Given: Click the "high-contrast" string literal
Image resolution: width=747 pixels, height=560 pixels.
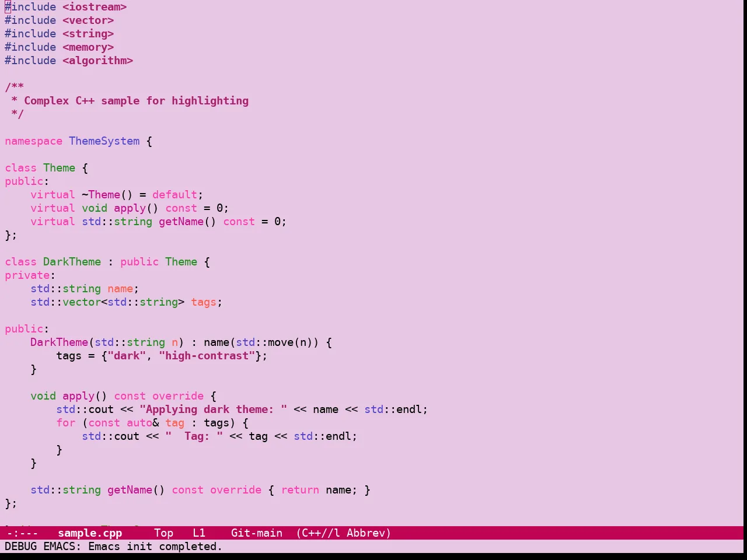Looking at the screenshot, I should click(207, 356).
